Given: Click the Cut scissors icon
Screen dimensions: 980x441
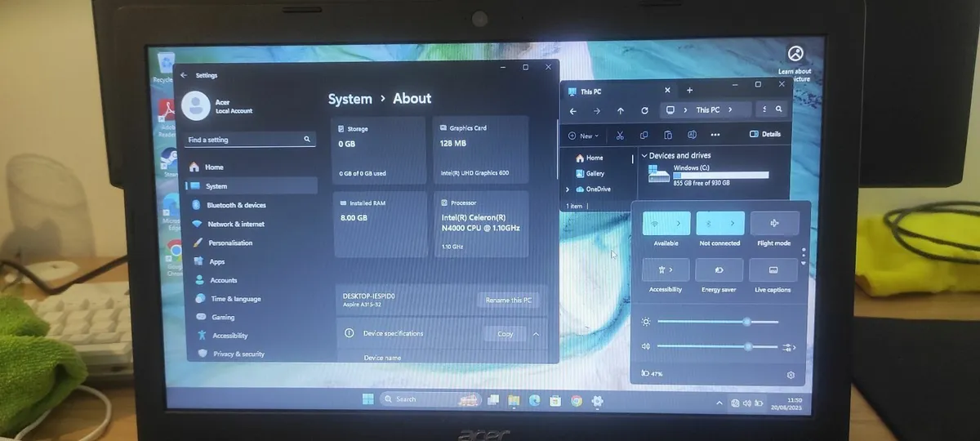Looking at the screenshot, I should pos(620,136).
